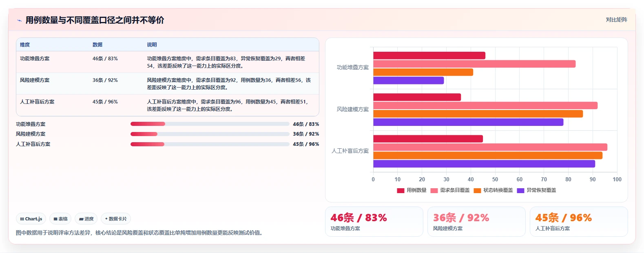Toggle the 状态转换覆盖 legend item
This screenshot has width=644, height=253.
pyautogui.click(x=493, y=190)
